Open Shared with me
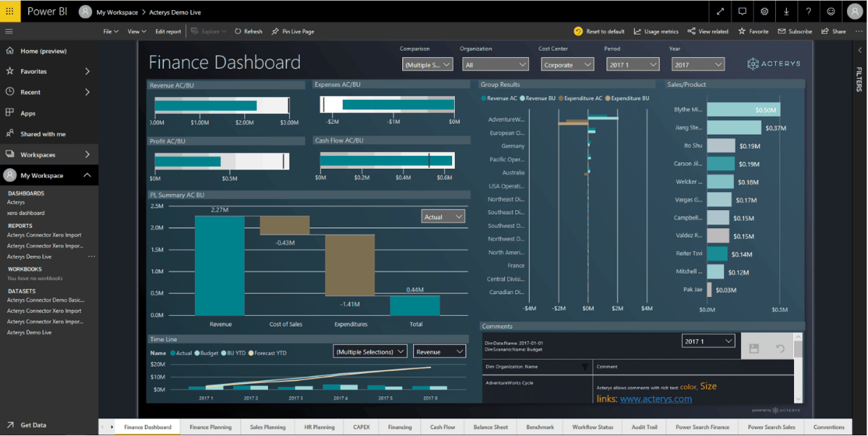Screen dimensions: 868x436 (x=43, y=134)
